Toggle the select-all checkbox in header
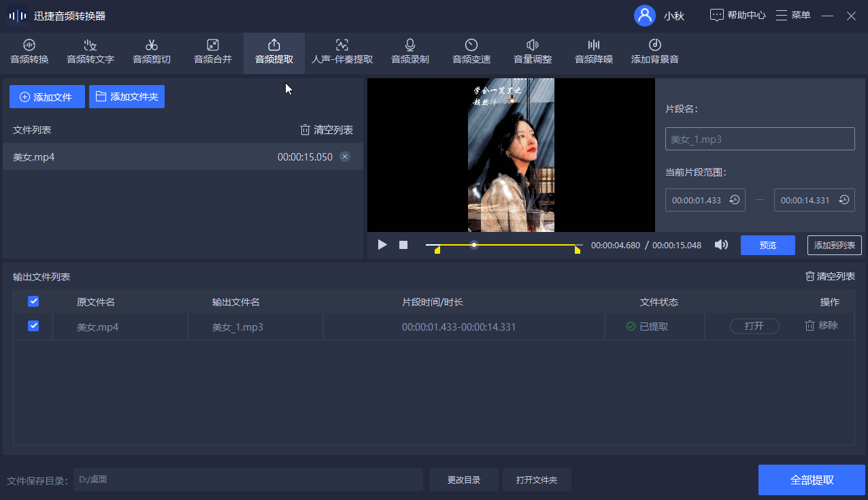 [33, 301]
